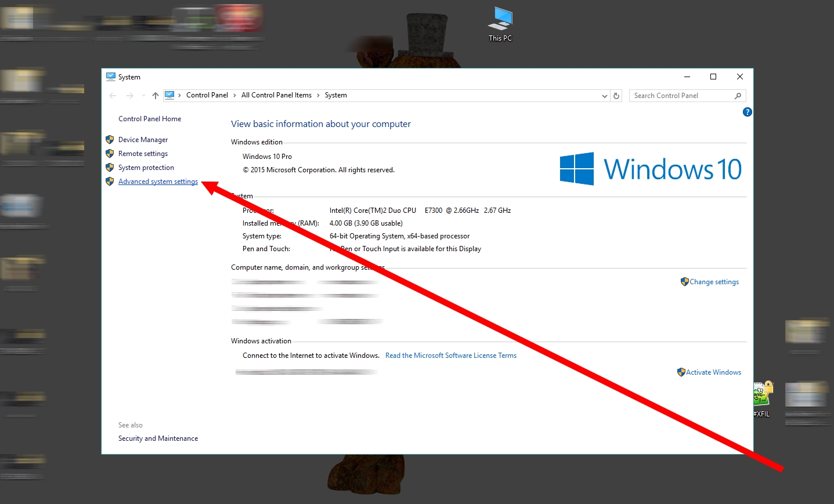Click the System type label

262,236
